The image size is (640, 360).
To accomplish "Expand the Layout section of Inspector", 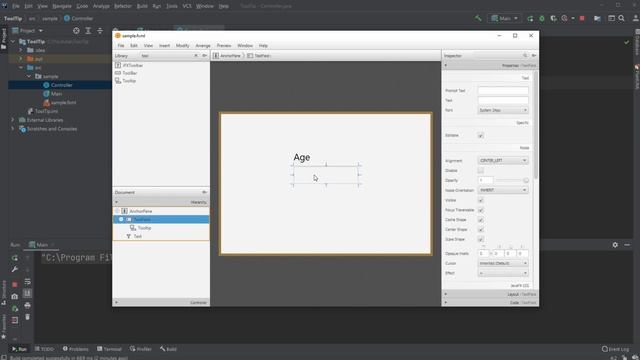I will coord(490,294).
